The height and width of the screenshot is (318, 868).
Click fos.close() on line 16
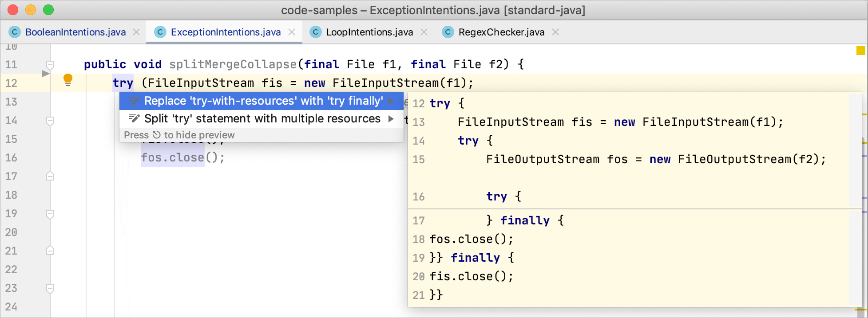click(x=182, y=157)
